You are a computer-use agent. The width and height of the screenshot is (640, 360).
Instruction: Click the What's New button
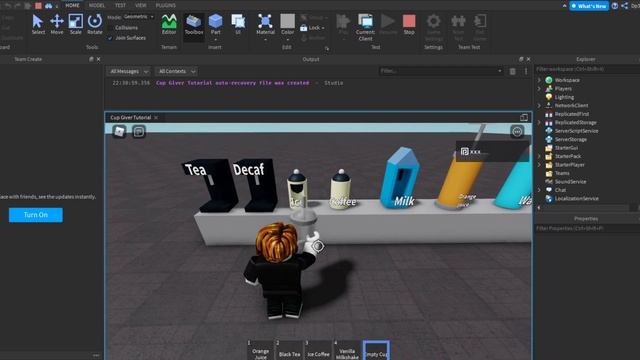(x=589, y=6)
